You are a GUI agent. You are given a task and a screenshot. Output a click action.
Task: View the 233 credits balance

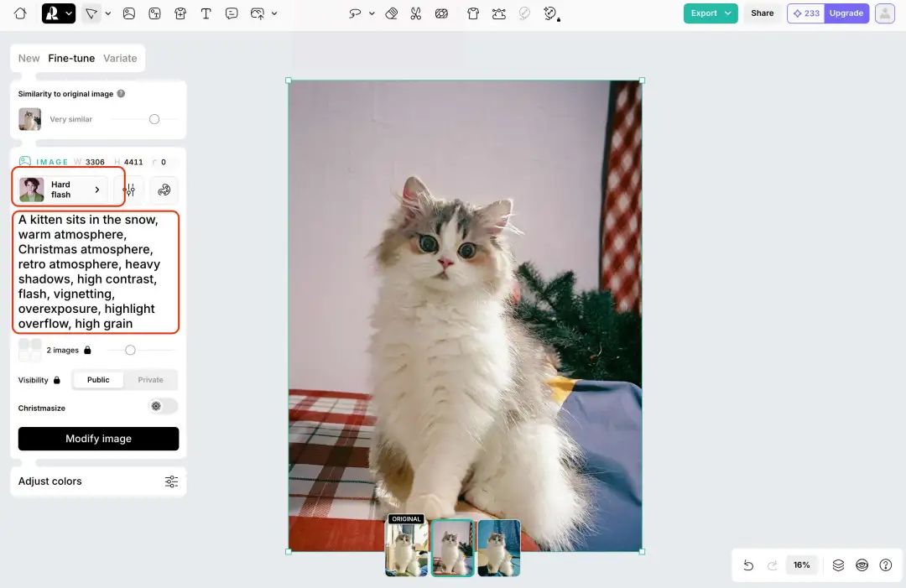click(806, 13)
